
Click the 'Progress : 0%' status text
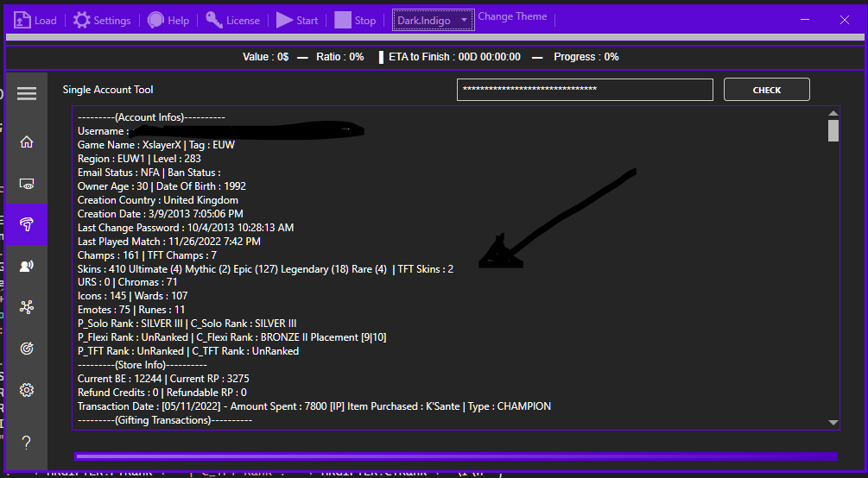click(x=586, y=57)
